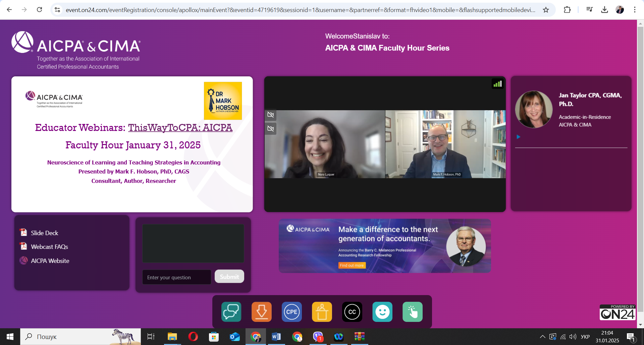
Task: Toggle the lower camera-off icon on video
Action: [271, 129]
